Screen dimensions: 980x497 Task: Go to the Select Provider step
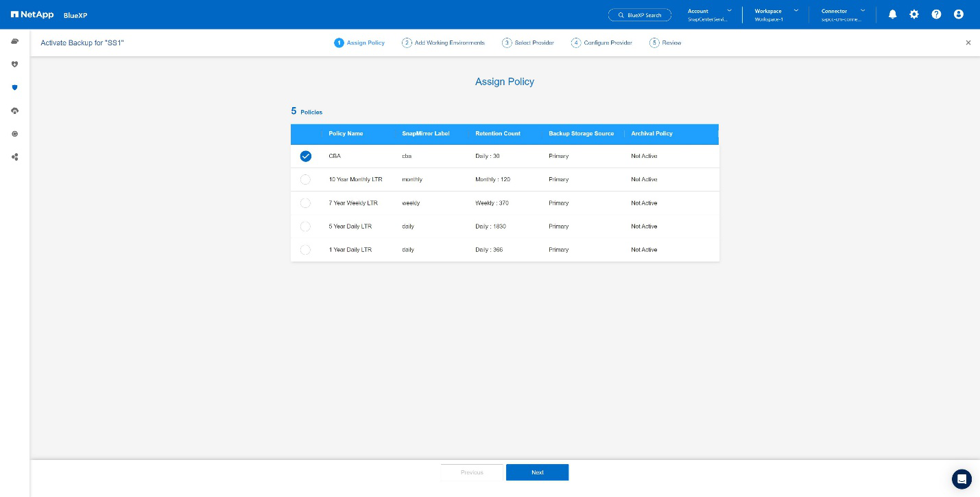(x=528, y=43)
